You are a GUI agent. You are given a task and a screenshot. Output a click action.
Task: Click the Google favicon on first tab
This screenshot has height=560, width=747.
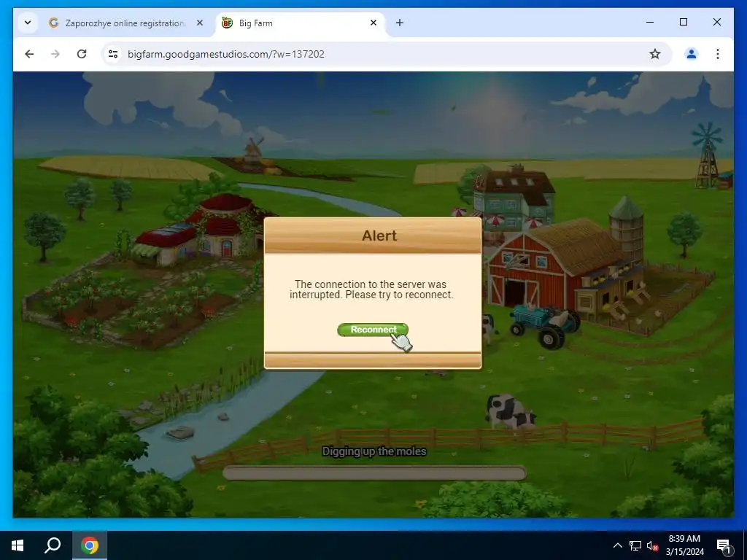click(x=54, y=23)
